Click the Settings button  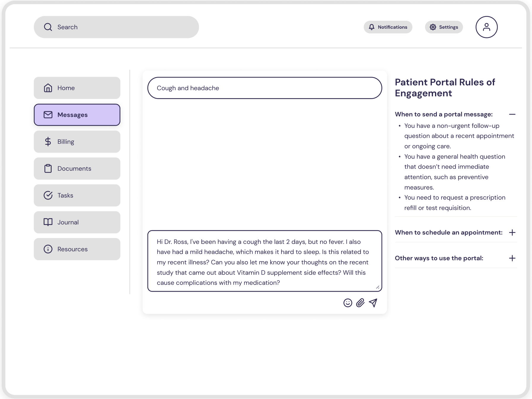pyautogui.click(x=444, y=27)
